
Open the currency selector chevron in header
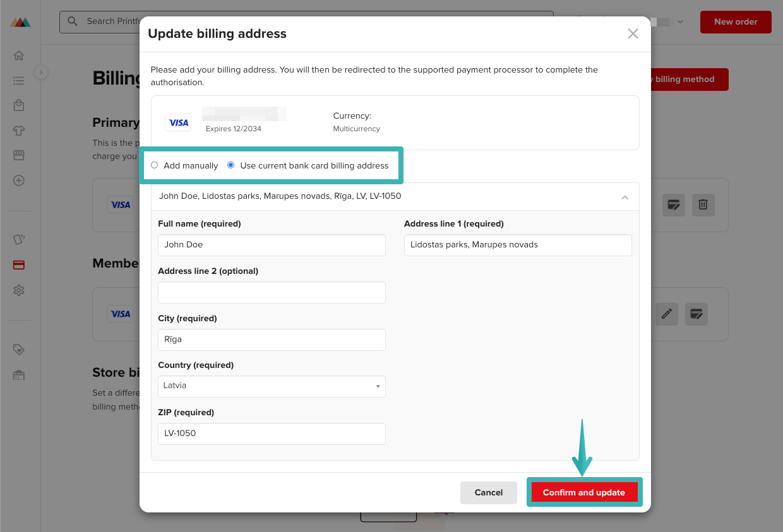coord(680,21)
